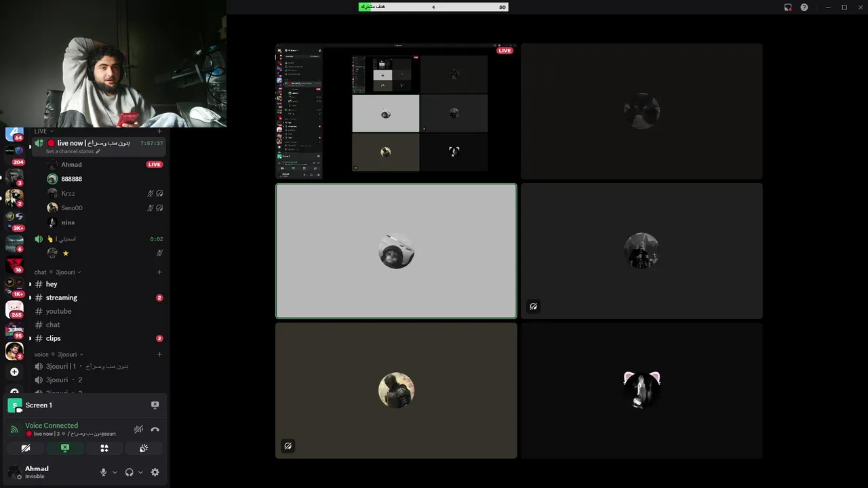Open server with 3K+ badge
Image resolution: width=868 pixels, height=488 pixels.
pos(14,220)
